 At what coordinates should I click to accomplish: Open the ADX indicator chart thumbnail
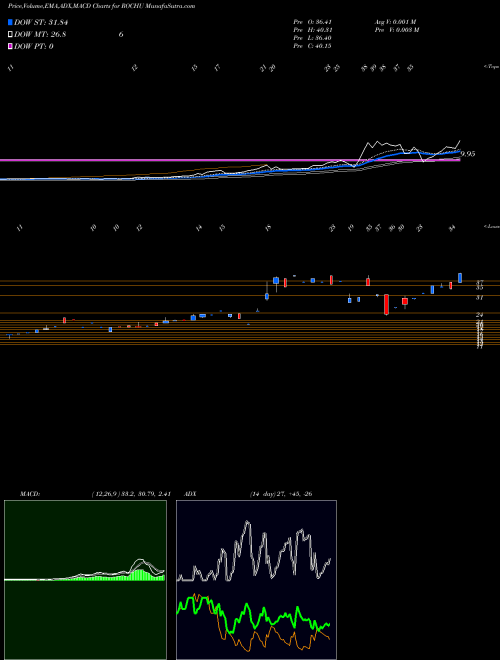[x=256, y=580]
